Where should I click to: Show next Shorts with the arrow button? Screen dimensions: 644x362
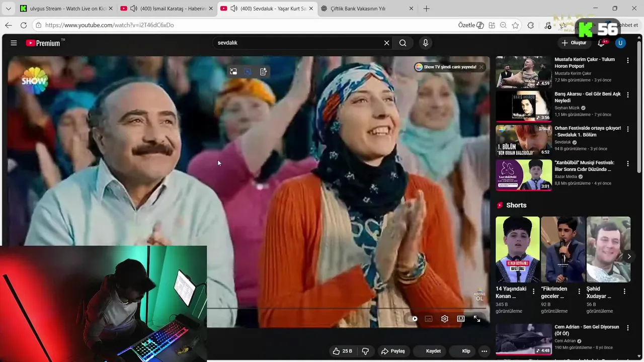tap(628, 256)
